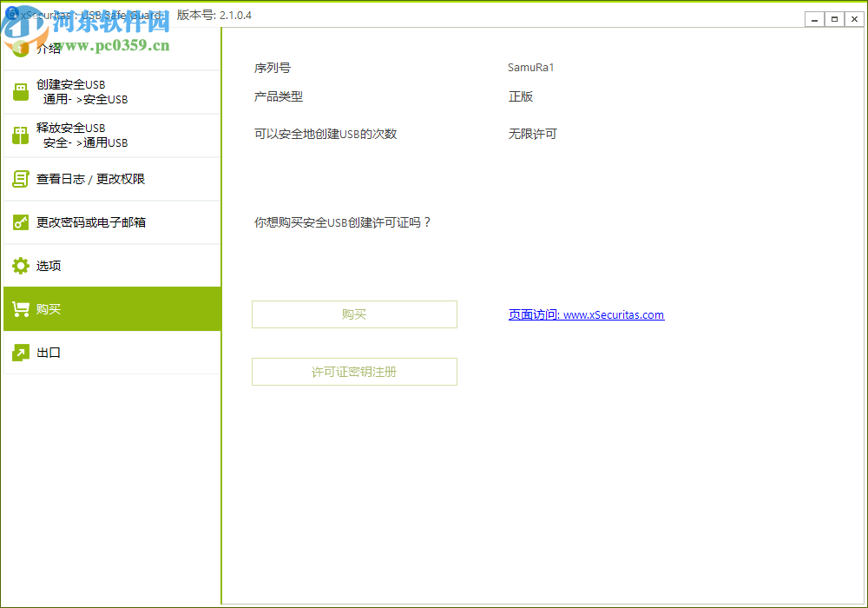
Task: Open options via the gear icon
Action: pyautogui.click(x=20, y=265)
